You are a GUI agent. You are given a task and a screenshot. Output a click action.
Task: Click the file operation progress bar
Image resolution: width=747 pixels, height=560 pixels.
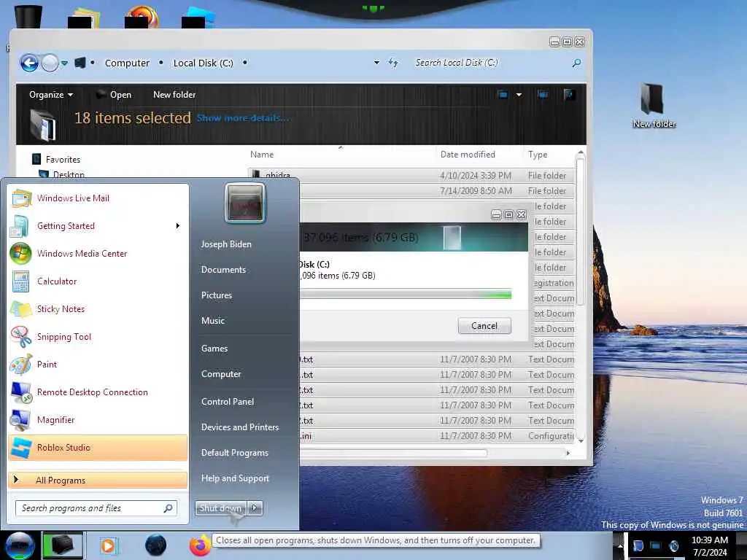[405, 295]
